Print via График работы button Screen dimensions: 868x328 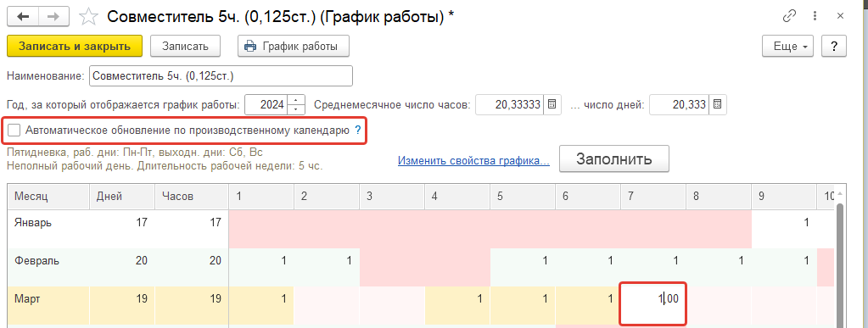294,46
